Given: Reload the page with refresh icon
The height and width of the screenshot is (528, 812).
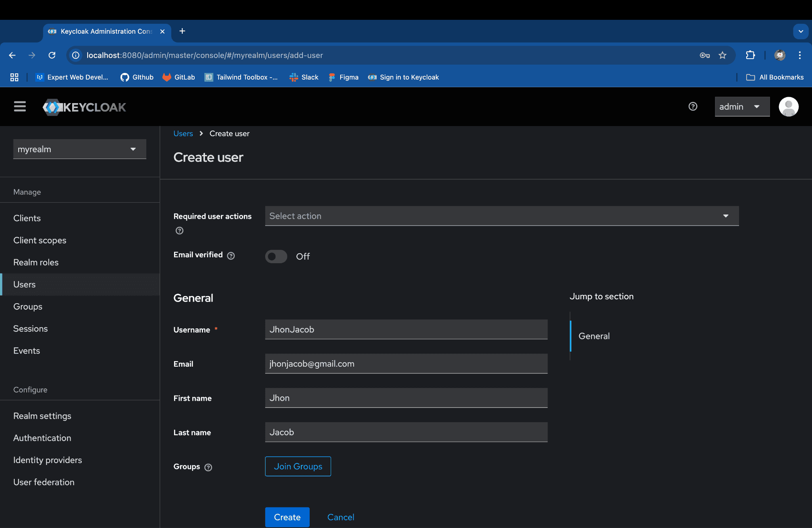Looking at the screenshot, I should [x=52, y=55].
